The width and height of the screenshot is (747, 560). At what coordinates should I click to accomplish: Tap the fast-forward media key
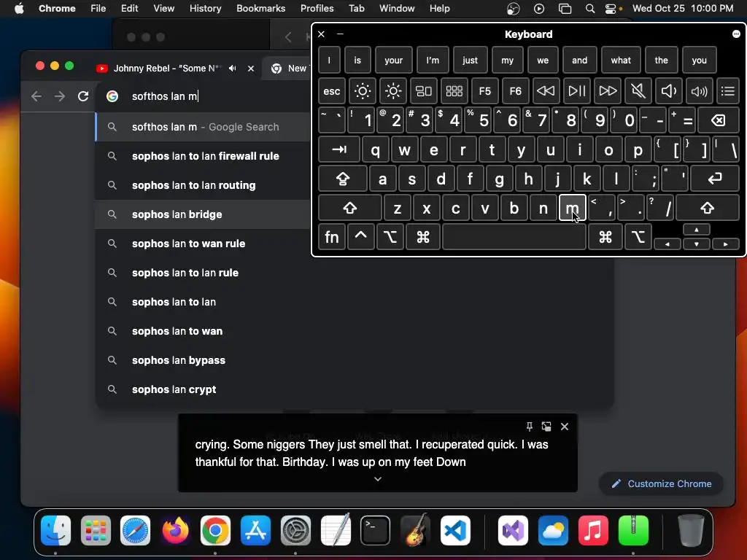pos(608,91)
